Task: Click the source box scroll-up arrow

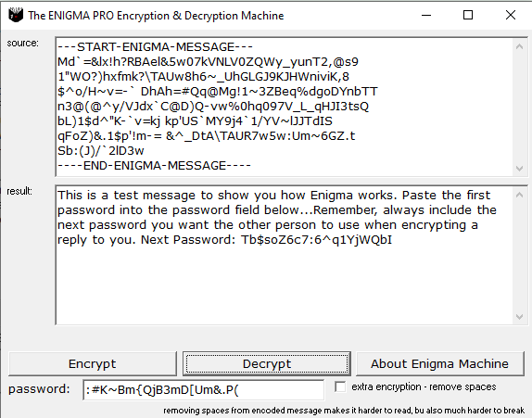Action: pos(519,47)
